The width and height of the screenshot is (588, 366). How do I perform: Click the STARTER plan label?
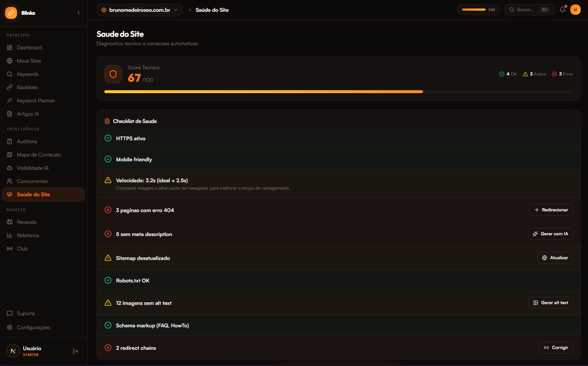tap(31, 355)
